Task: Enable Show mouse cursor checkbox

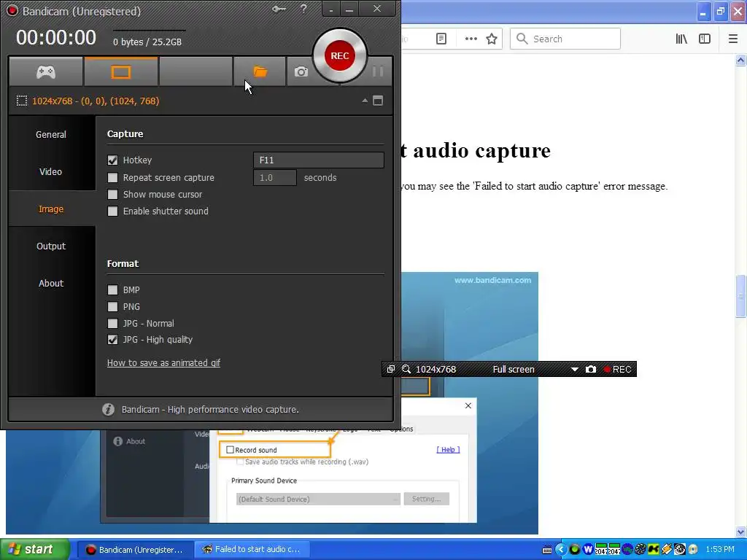Action: pos(112,194)
